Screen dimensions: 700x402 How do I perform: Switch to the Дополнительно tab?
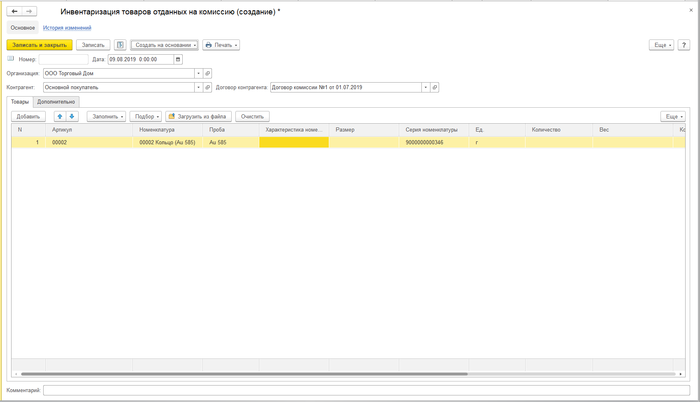pyautogui.click(x=56, y=101)
